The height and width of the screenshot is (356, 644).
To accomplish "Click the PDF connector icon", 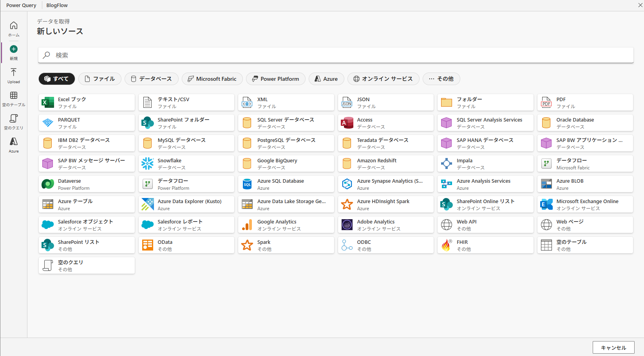I will 546,103.
